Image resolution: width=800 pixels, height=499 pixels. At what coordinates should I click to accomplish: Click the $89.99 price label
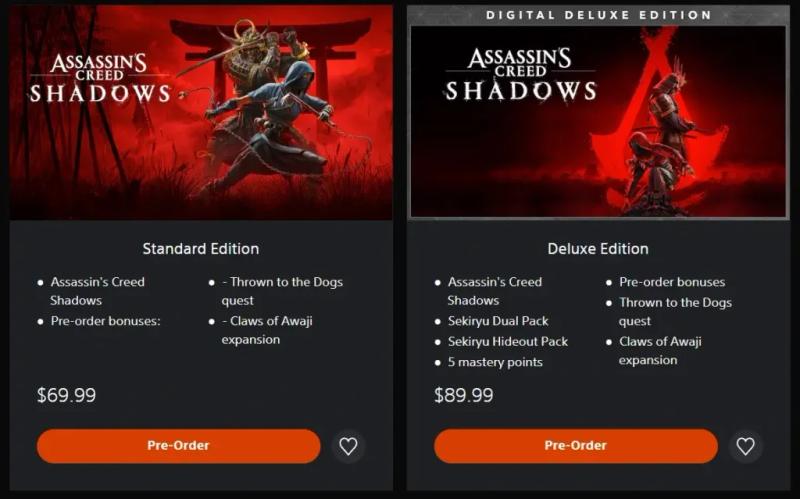tap(464, 395)
